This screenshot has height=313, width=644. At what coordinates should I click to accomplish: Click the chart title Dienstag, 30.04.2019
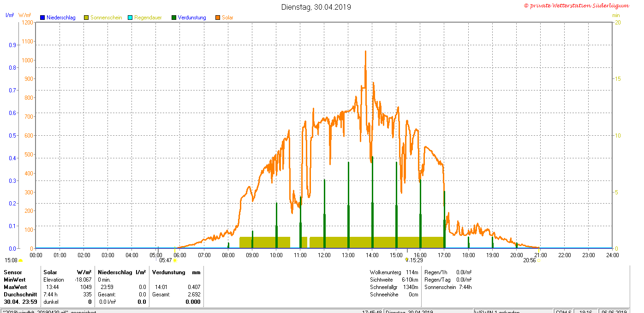pyautogui.click(x=316, y=7)
